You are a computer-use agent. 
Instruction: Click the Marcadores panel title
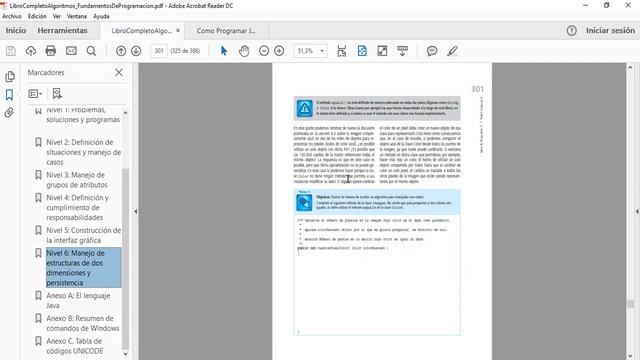[x=46, y=73]
